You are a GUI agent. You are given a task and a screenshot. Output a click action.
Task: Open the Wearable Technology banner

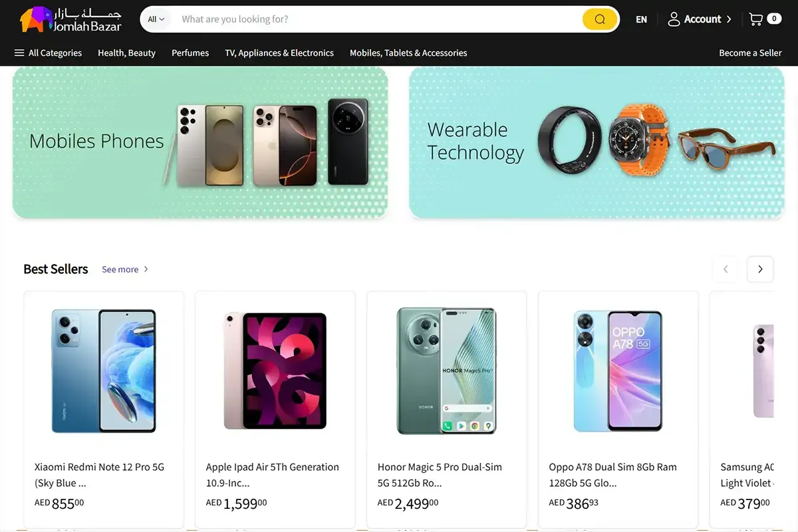pyautogui.click(x=597, y=142)
